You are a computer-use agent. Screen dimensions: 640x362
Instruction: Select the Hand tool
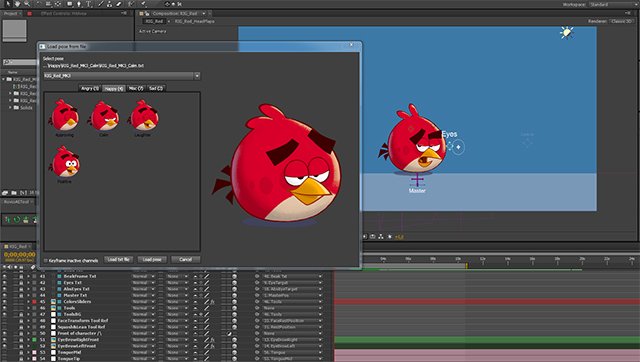coord(17,4)
